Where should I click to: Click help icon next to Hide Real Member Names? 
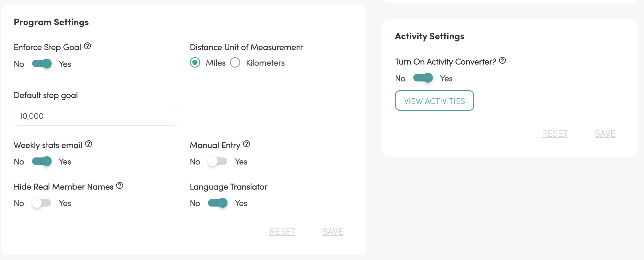click(120, 185)
